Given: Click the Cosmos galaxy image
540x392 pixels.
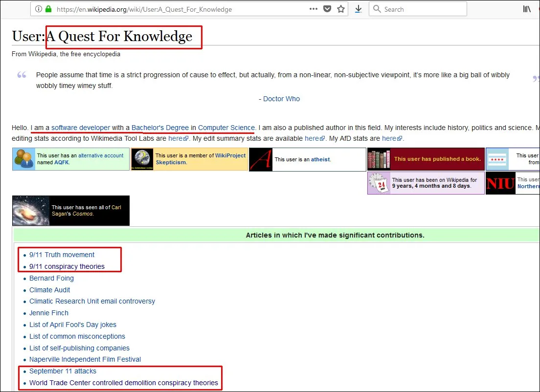Looking at the screenshot, I should pyautogui.click(x=31, y=211).
